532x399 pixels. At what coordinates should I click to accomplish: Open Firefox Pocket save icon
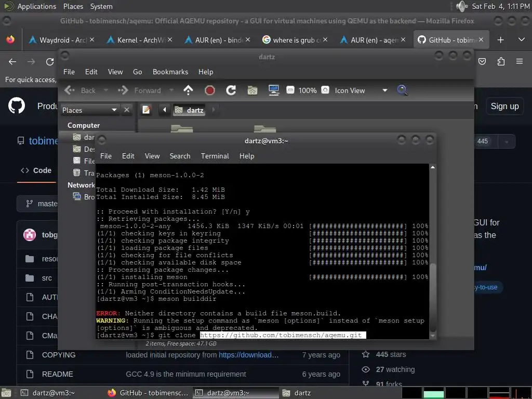pyautogui.click(x=482, y=61)
